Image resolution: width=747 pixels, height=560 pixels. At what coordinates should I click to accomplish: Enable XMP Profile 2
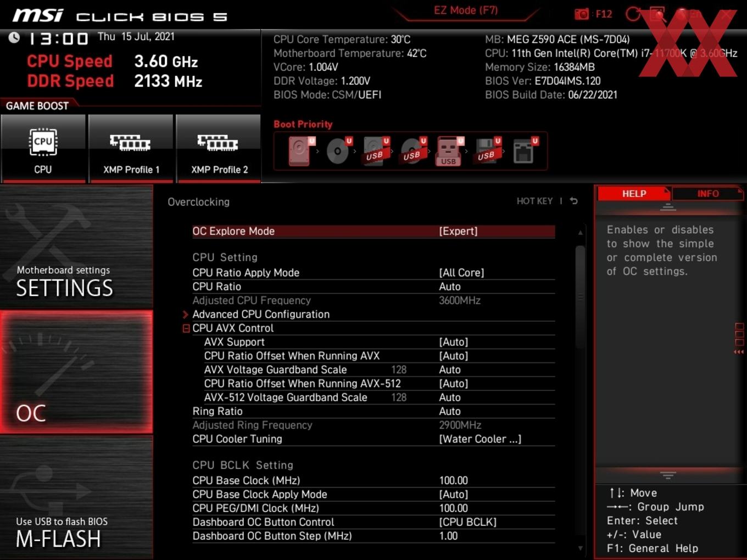[219, 148]
